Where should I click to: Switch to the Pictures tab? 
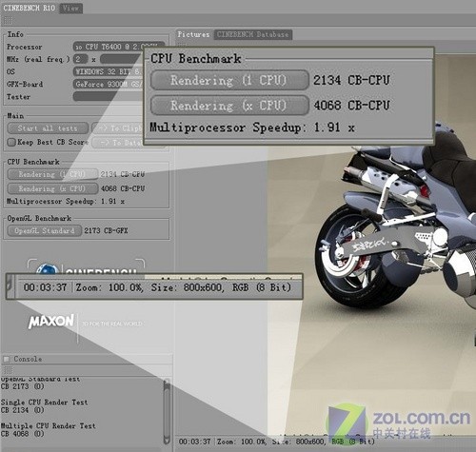[x=193, y=34]
